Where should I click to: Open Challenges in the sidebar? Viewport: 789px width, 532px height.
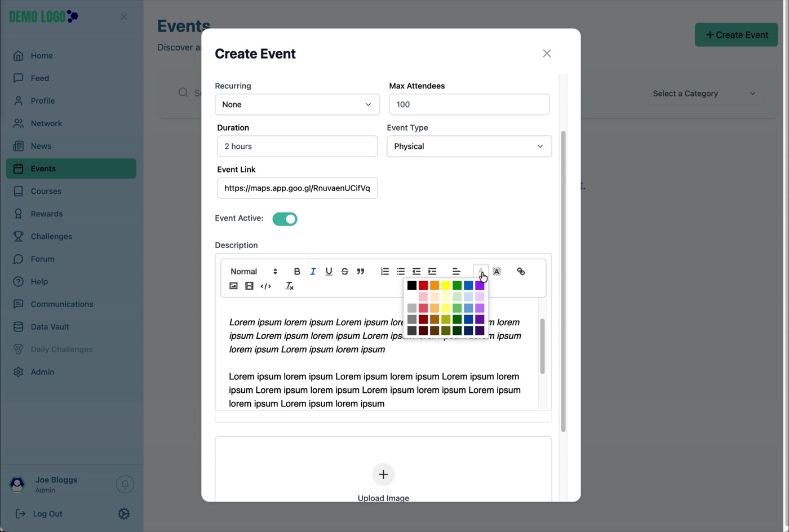(71, 236)
